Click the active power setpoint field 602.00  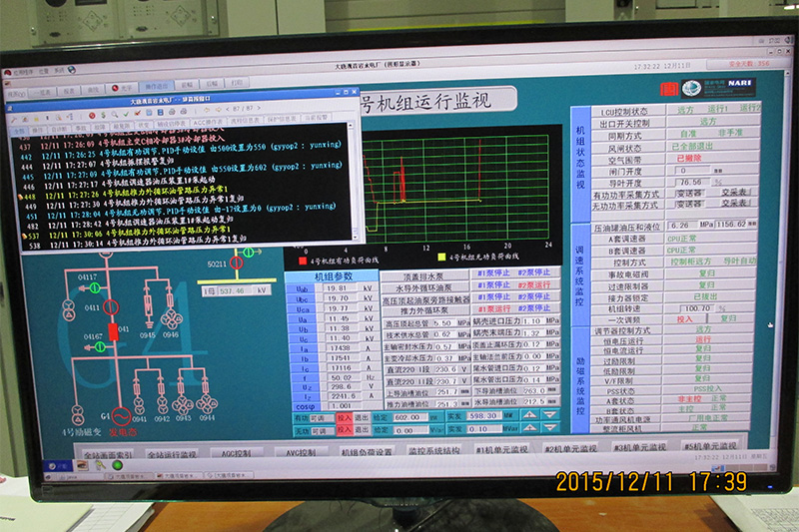[x=389, y=417]
